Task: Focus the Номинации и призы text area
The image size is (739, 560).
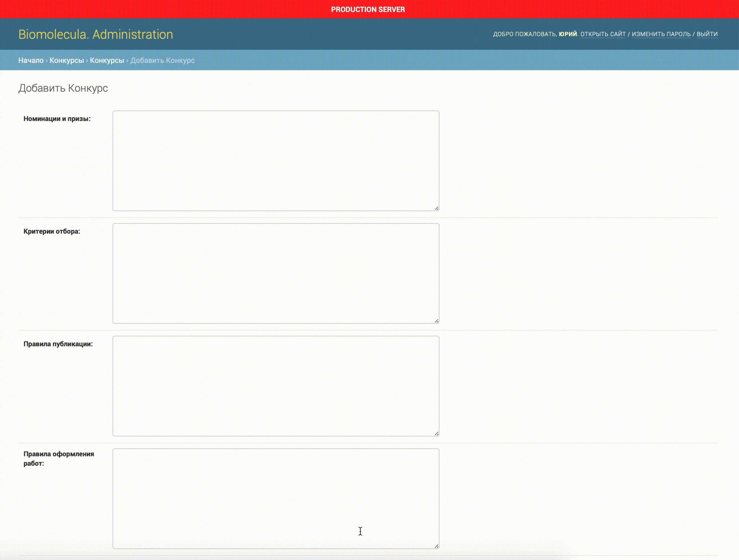Action: pyautogui.click(x=275, y=161)
